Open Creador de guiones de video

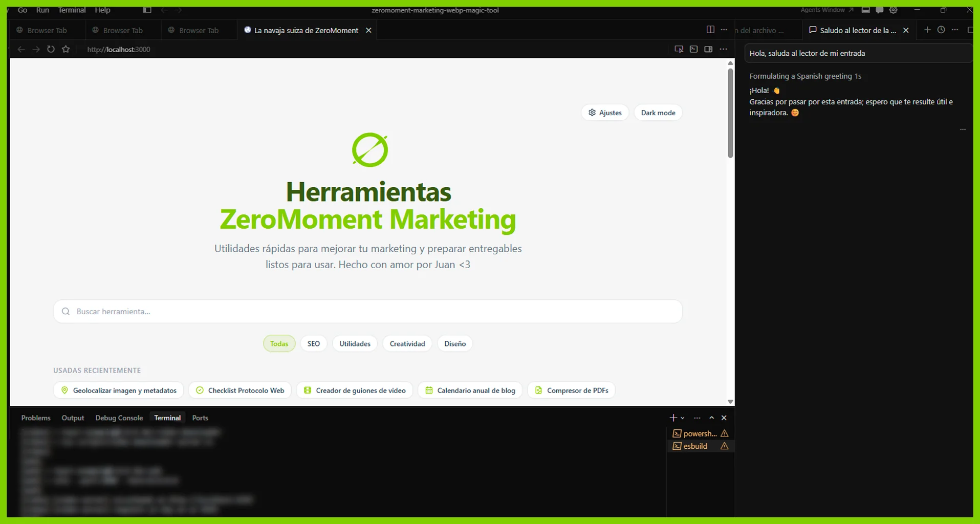click(x=355, y=390)
